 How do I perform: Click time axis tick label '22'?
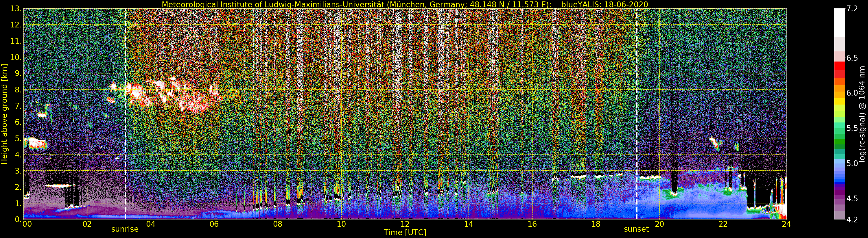723,224
